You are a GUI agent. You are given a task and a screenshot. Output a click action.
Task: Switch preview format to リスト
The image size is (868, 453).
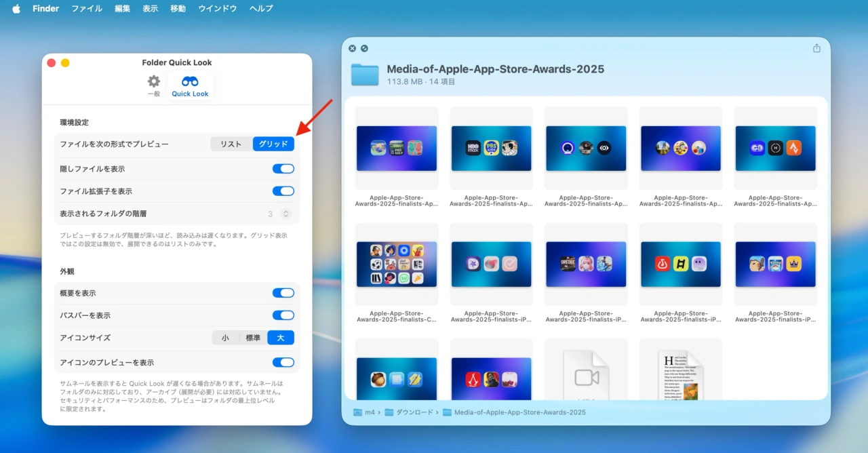click(231, 143)
